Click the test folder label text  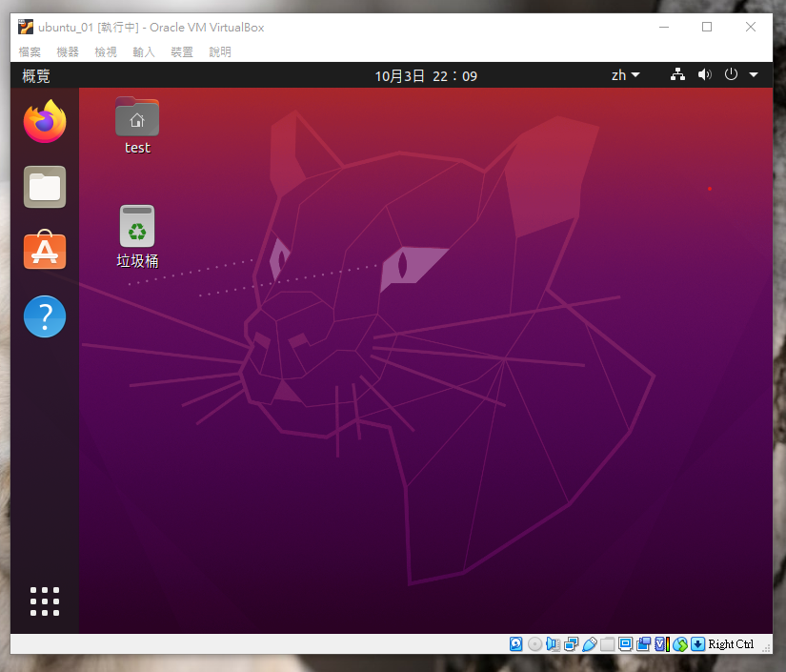point(137,148)
